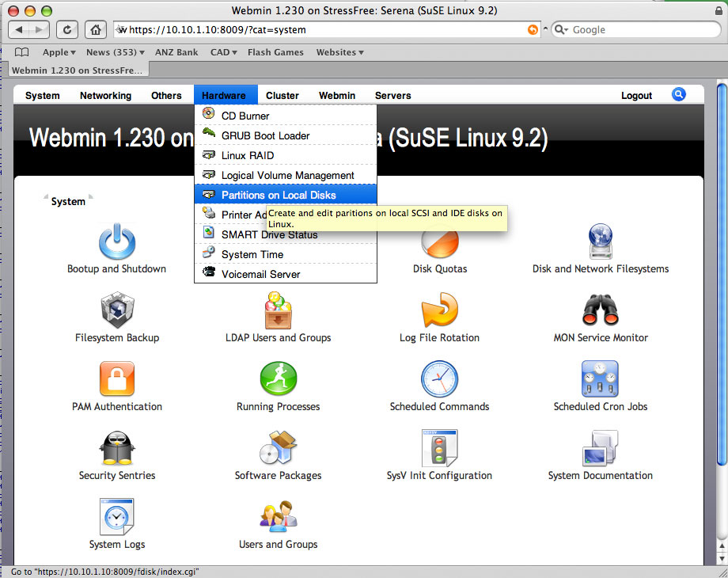
Task: Click the scrollbar up arrow
Action: click(x=722, y=546)
